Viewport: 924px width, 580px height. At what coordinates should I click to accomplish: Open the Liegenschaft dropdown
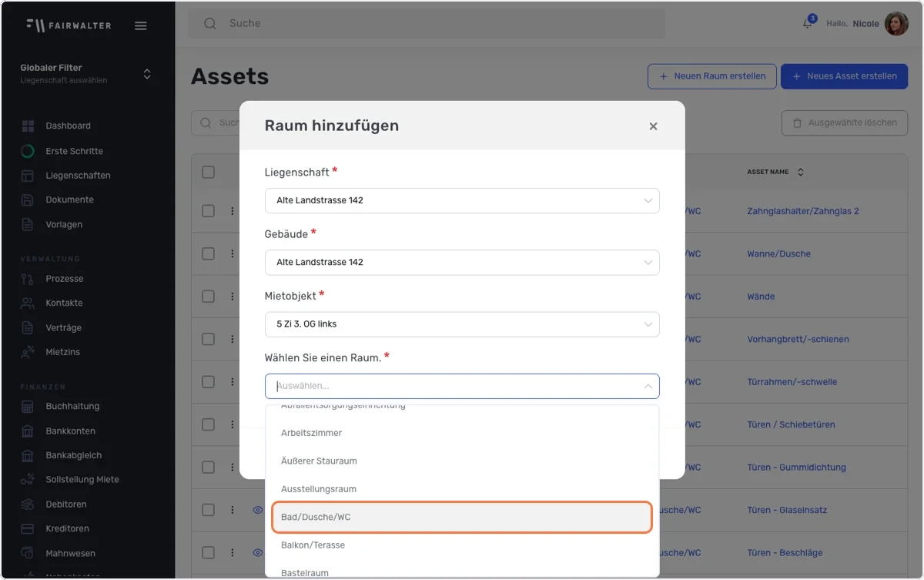462,200
